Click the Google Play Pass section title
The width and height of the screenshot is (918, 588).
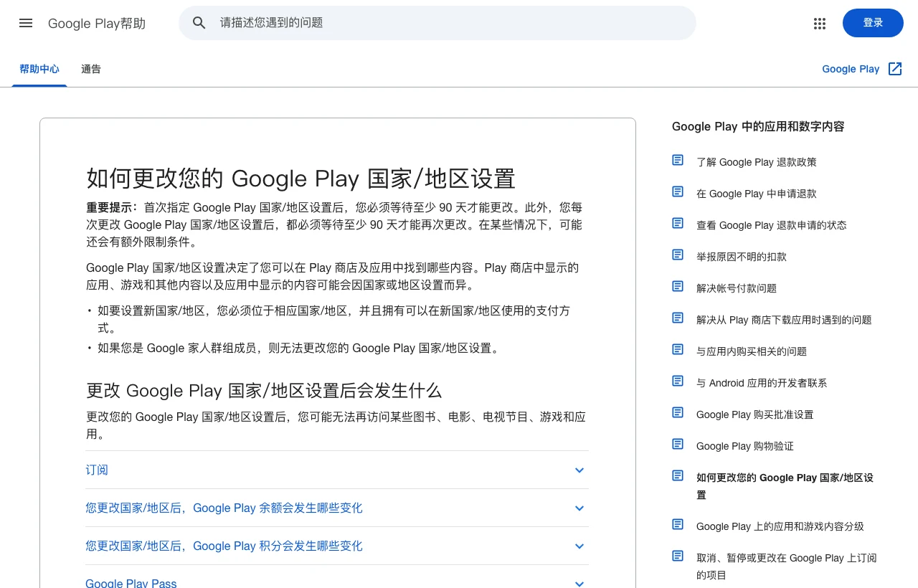(131, 584)
